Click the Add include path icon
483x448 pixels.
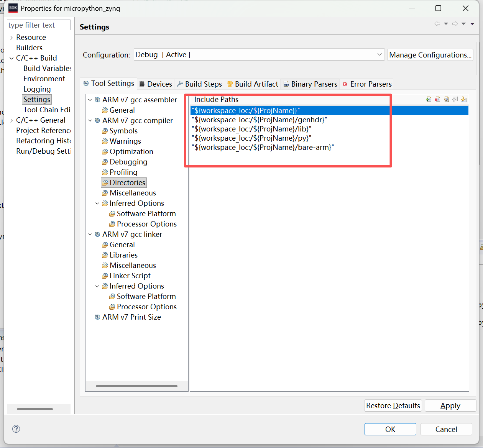point(429,100)
